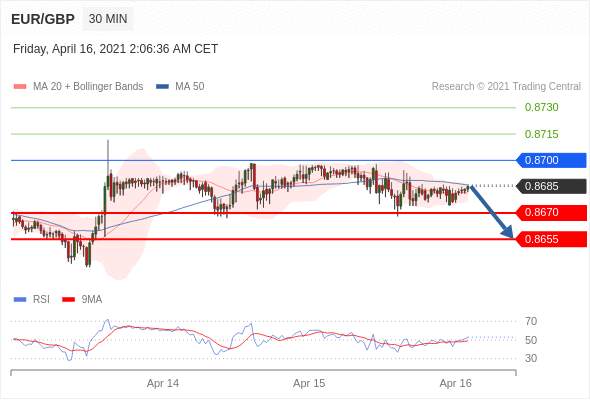Click the RSI blue legend swatch
This screenshot has height=400, width=590.
[x=20, y=300]
